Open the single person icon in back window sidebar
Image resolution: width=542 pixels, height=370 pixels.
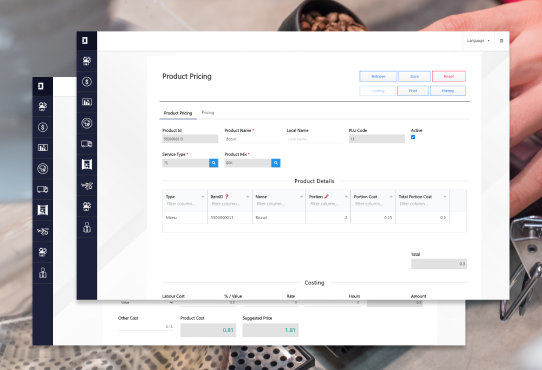pyautogui.click(x=43, y=273)
